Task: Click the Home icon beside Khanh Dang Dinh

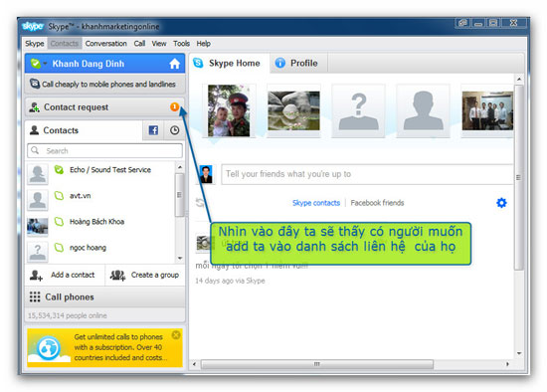Action: (x=175, y=64)
